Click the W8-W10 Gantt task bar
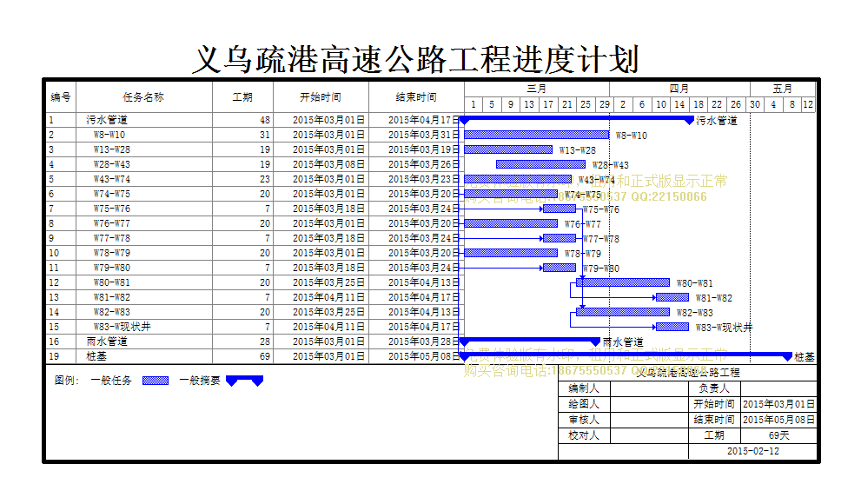 pyautogui.click(x=536, y=135)
